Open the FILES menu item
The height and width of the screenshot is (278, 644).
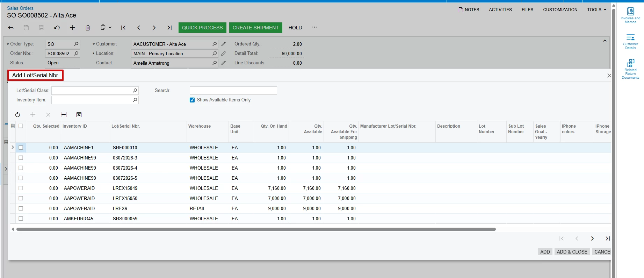[x=527, y=10]
